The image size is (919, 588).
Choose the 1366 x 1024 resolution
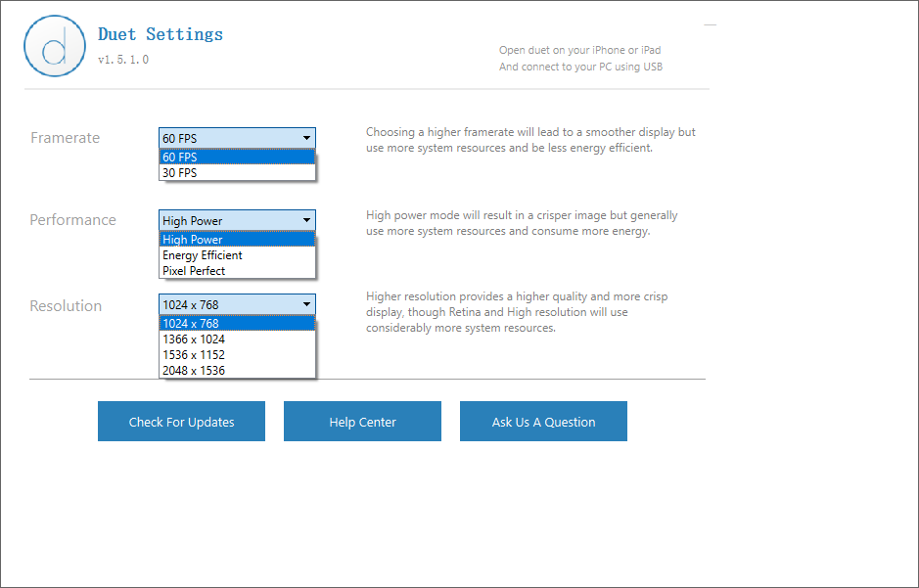tap(237, 339)
